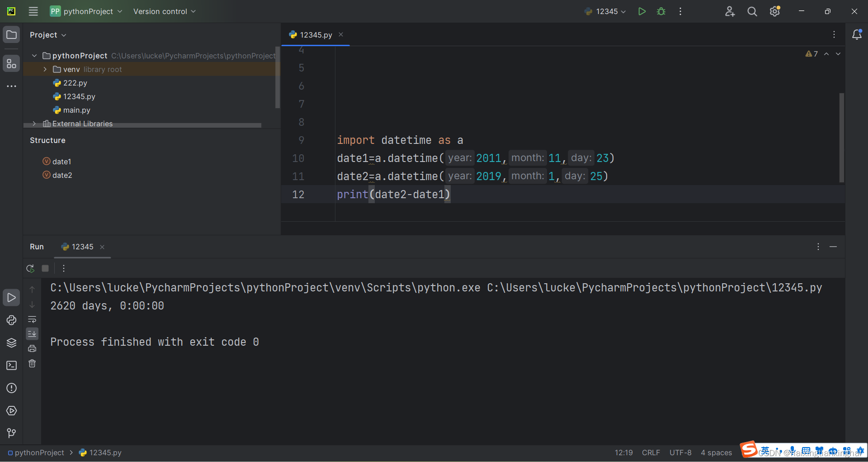Collapse the pythonProject root folder
Screen dimensions: 868x462
[x=34, y=56]
